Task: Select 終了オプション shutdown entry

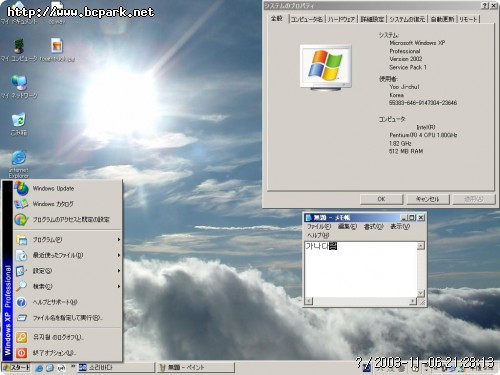Action: (68, 353)
